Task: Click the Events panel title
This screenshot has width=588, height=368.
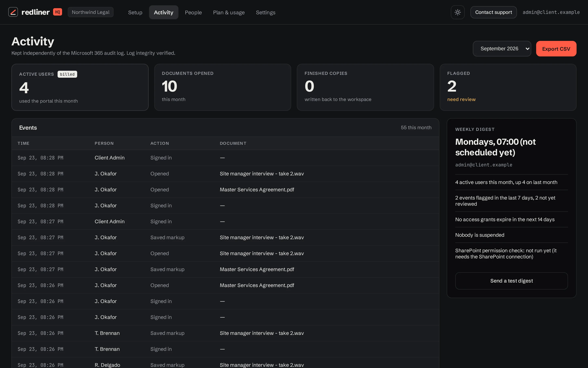Action: (28, 128)
